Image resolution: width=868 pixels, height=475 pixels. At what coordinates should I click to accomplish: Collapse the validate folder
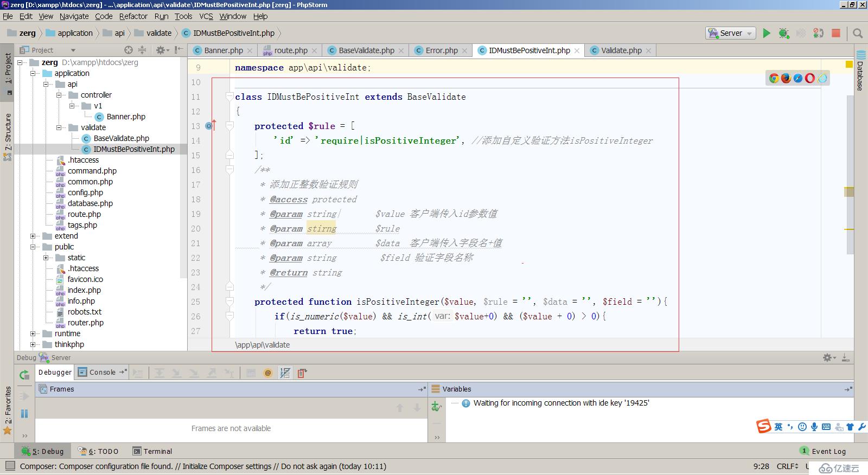tap(59, 127)
